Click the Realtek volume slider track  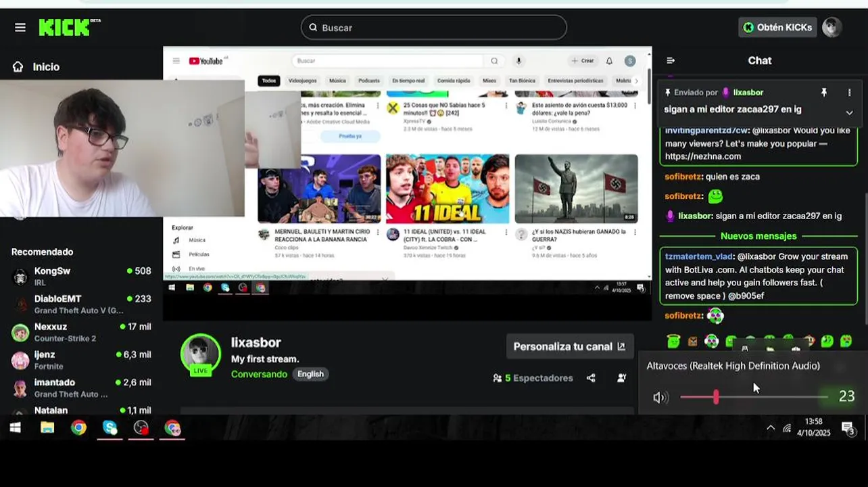(754, 397)
